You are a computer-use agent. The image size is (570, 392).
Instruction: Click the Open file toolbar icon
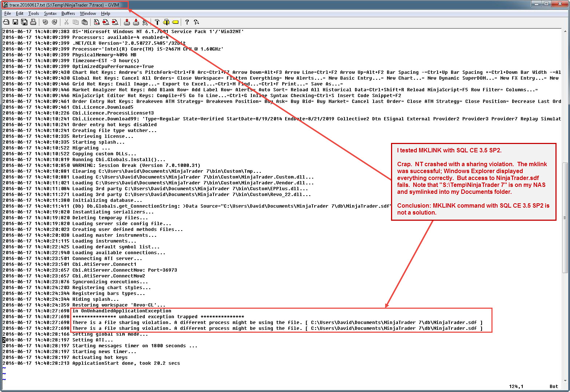pos(6,22)
